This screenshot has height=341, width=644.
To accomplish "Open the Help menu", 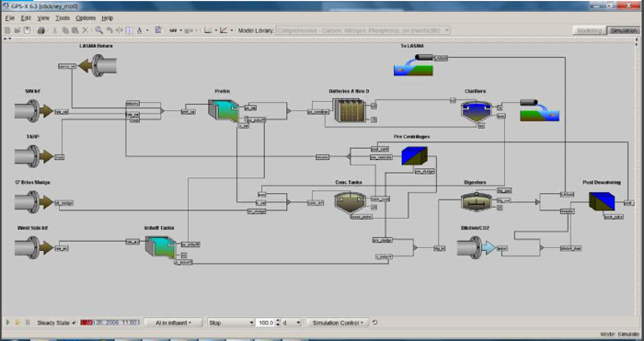I will coord(108,18).
